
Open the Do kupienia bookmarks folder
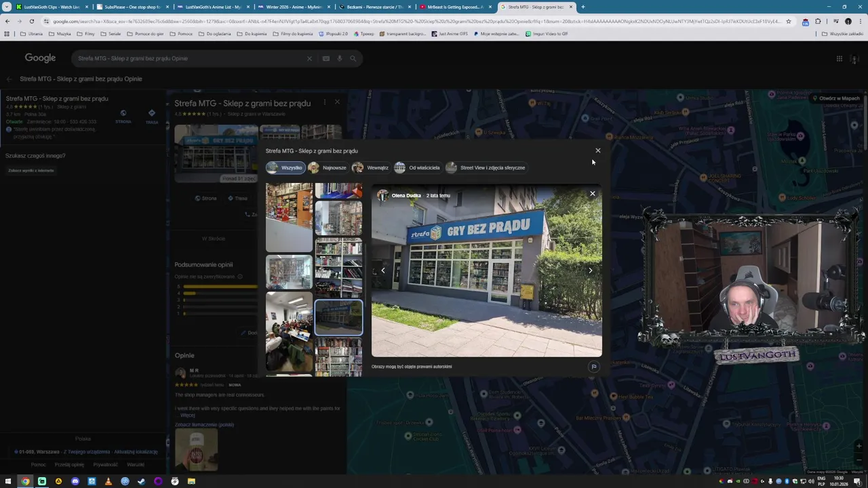(252, 34)
